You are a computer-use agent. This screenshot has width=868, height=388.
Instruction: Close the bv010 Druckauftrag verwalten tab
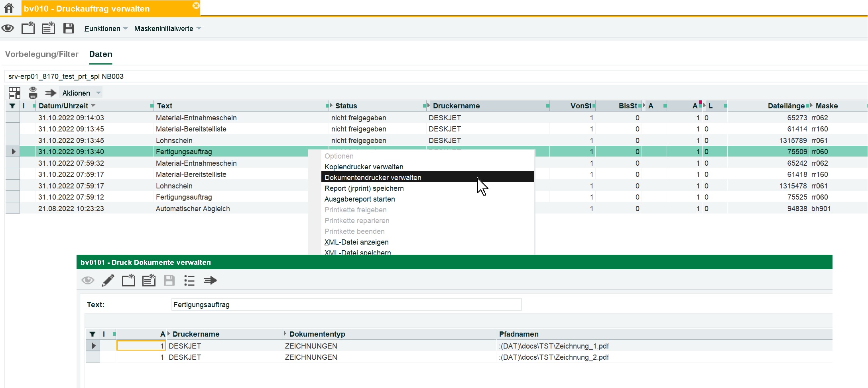pos(196,6)
